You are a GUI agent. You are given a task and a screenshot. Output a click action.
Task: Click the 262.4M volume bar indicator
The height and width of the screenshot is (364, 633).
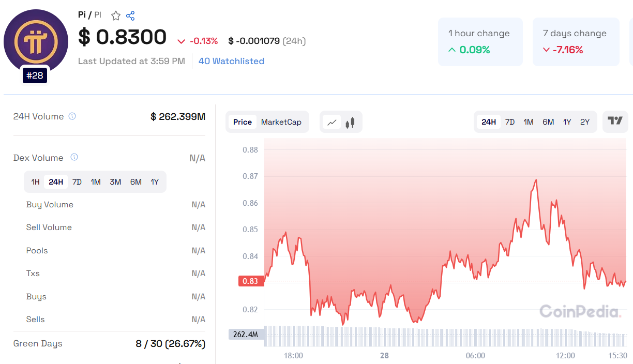coord(247,334)
